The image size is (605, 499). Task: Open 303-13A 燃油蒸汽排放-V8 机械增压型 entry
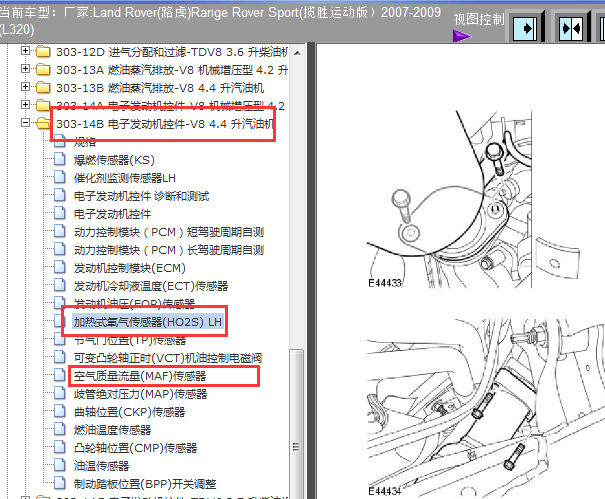point(172,70)
